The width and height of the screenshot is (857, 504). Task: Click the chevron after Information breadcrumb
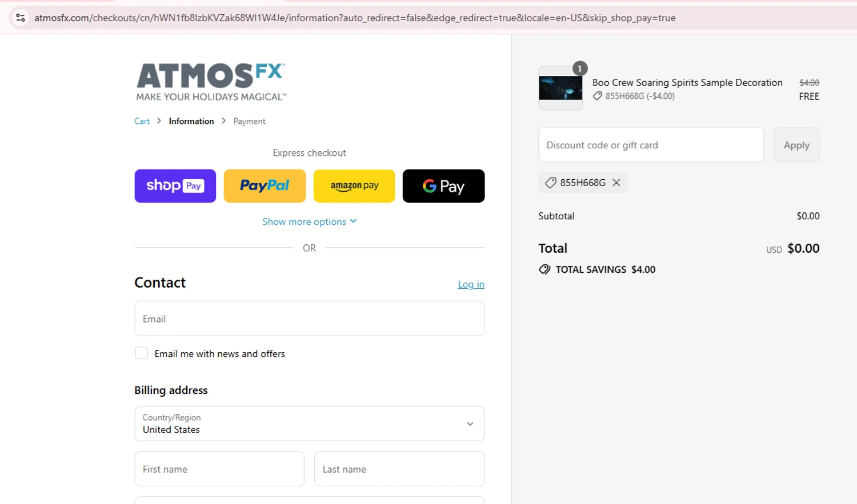[x=224, y=121]
